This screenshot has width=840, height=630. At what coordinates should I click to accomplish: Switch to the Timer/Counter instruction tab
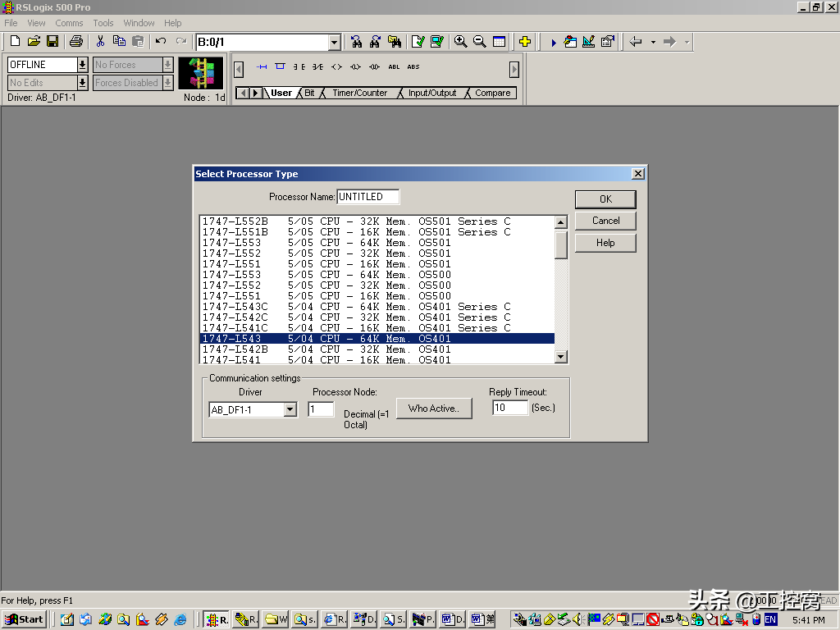coord(359,94)
